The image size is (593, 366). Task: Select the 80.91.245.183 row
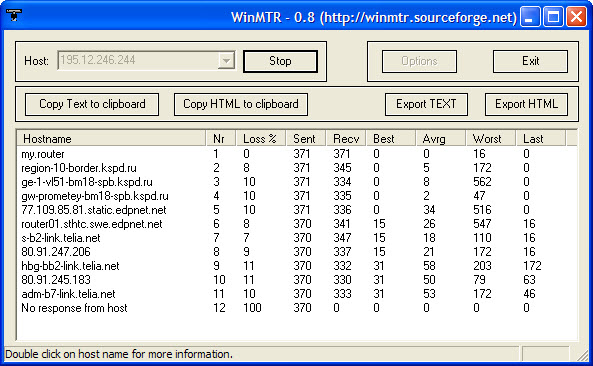coord(297,280)
